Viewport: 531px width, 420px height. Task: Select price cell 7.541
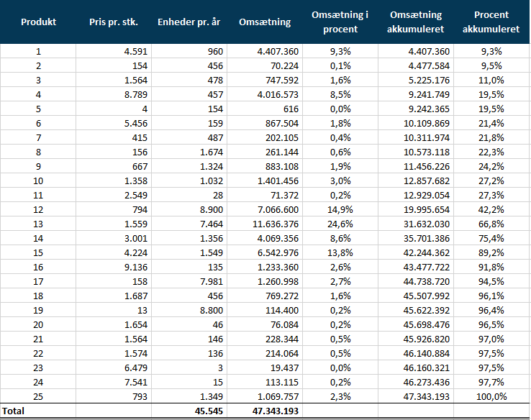(x=136, y=382)
